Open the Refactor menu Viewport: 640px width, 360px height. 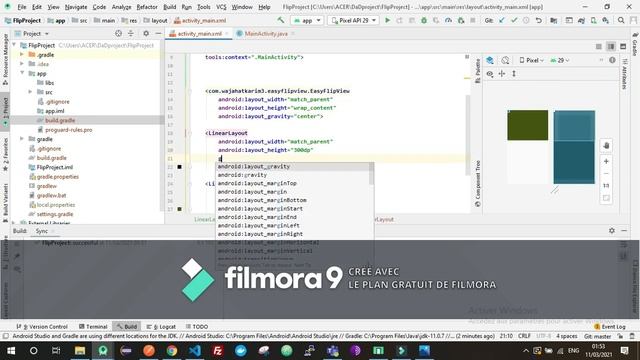pos(147,7)
